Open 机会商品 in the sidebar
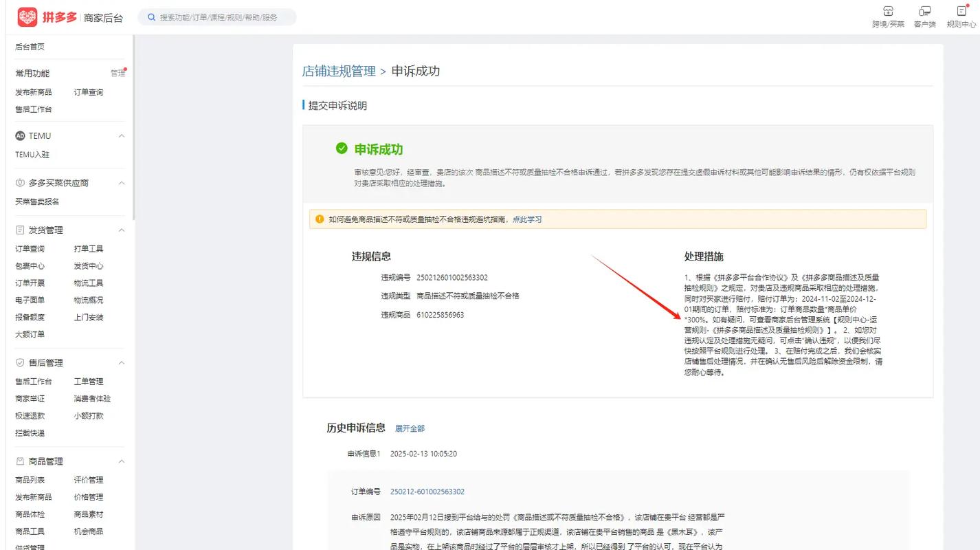Viewport: 980px width, 550px height. (x=89, y=531)
